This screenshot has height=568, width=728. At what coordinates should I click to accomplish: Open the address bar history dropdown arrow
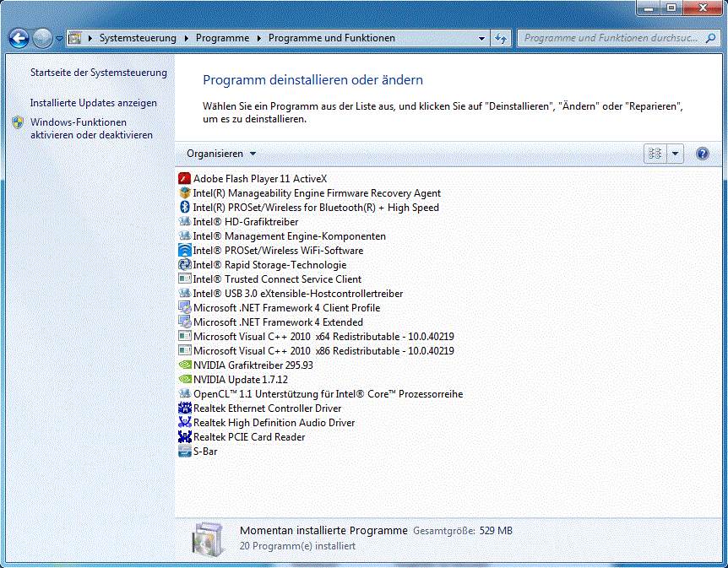(x=481, y=38)
